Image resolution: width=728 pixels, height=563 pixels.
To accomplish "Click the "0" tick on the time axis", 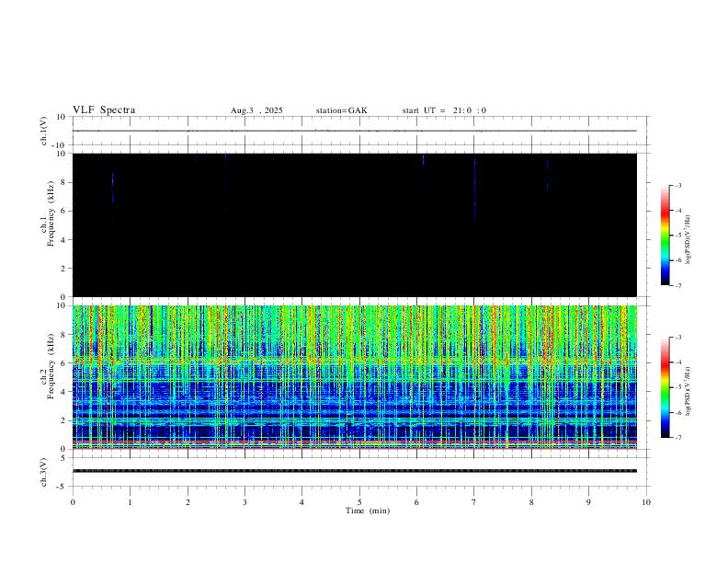I will (73, 502).
